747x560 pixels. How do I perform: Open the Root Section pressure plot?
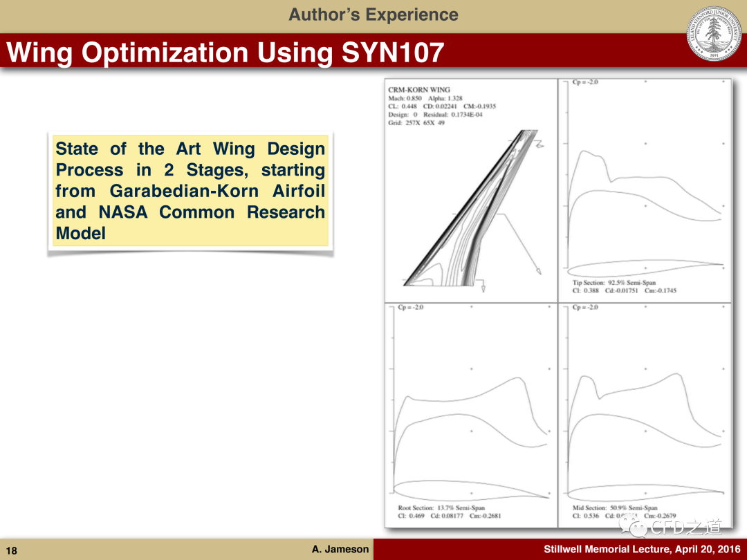[x=470, y=415]
